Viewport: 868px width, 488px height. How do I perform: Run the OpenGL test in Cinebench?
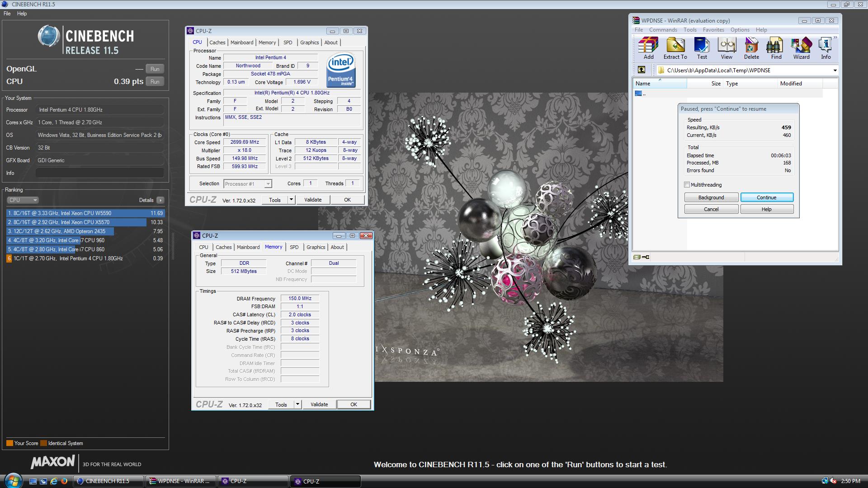(155, 69)
